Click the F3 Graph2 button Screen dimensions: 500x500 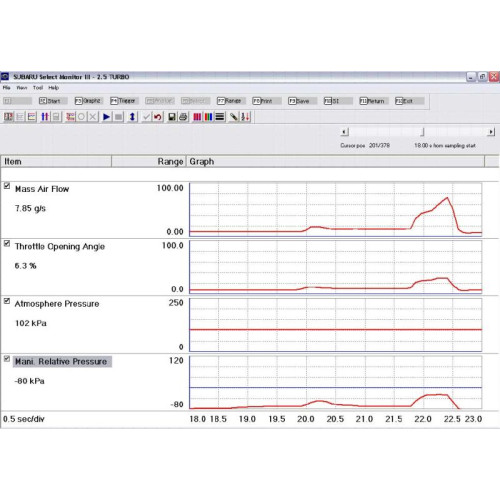(89, 101)
